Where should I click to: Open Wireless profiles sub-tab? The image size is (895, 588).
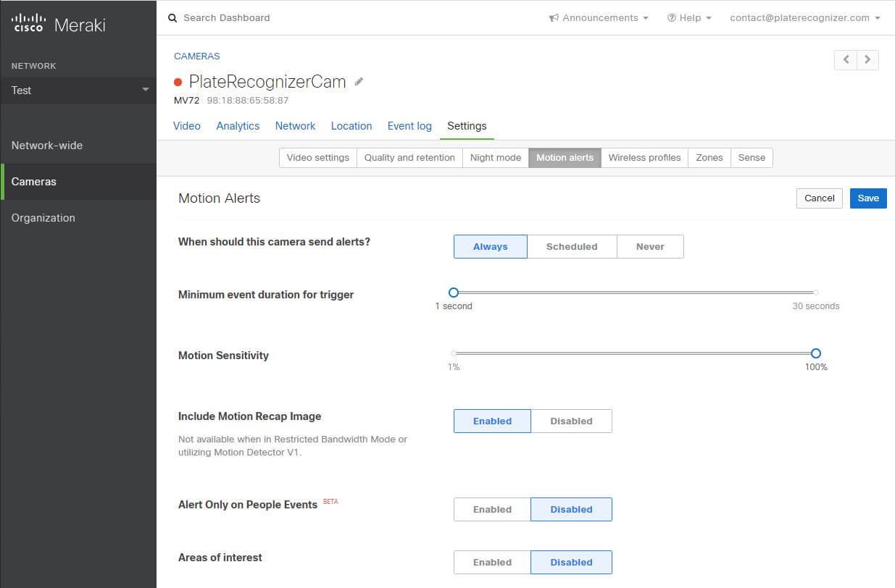coord(644,157)
